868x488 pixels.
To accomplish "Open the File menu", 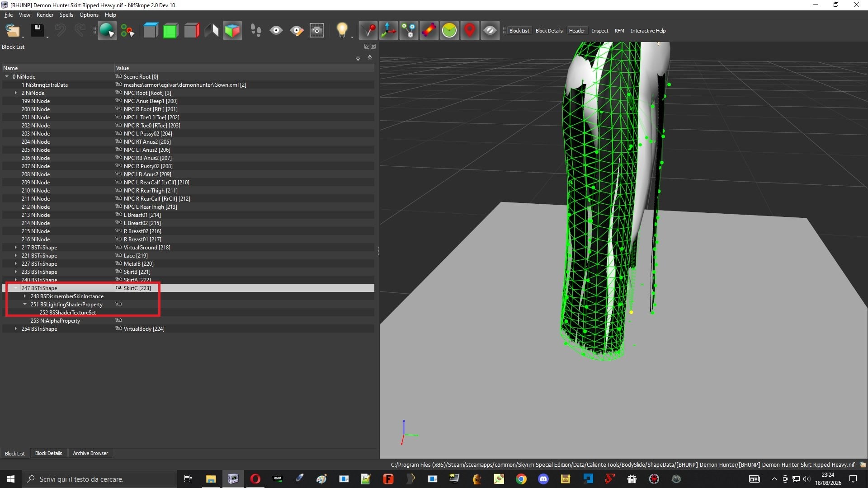I will (x=9, y=15).
